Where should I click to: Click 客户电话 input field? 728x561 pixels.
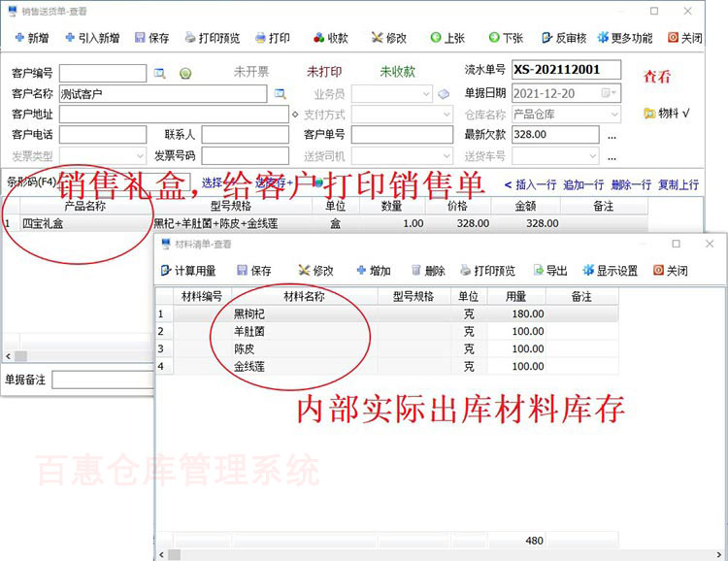(103, 135)
